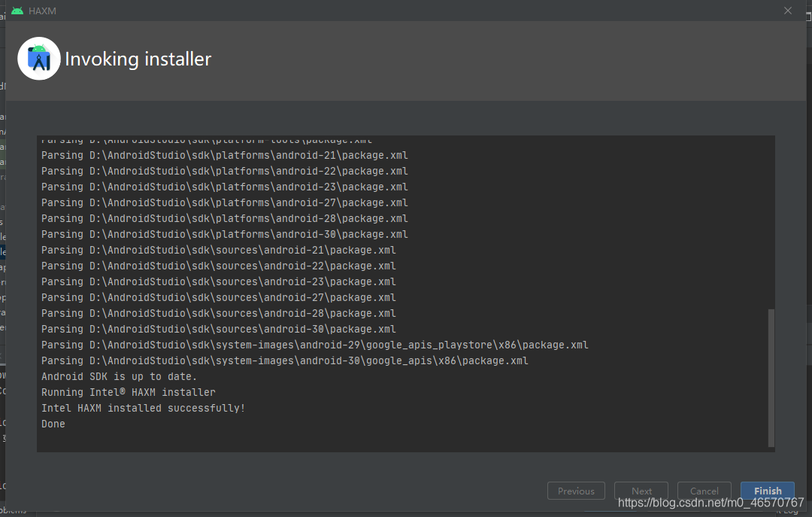Select platforms\android-23 package.xml log line
This screenshot has width=812, height=517.
[x=225, y=187]
